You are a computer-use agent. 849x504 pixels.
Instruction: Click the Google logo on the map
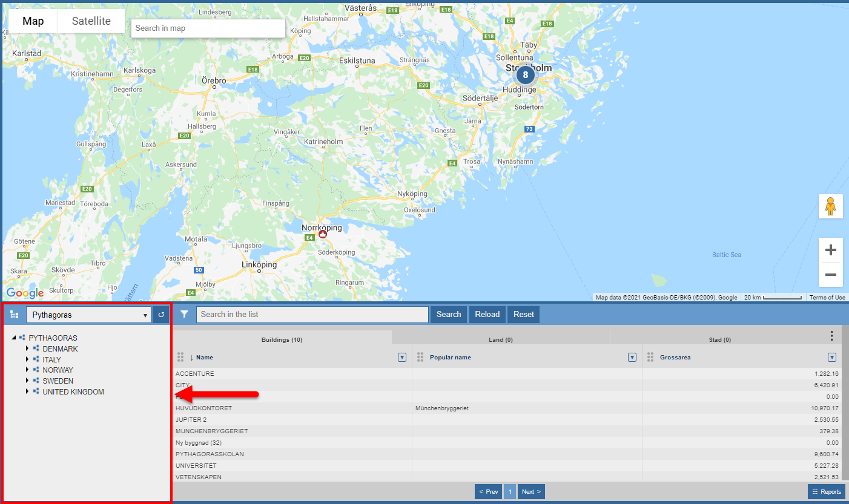[x=25, y=293]
